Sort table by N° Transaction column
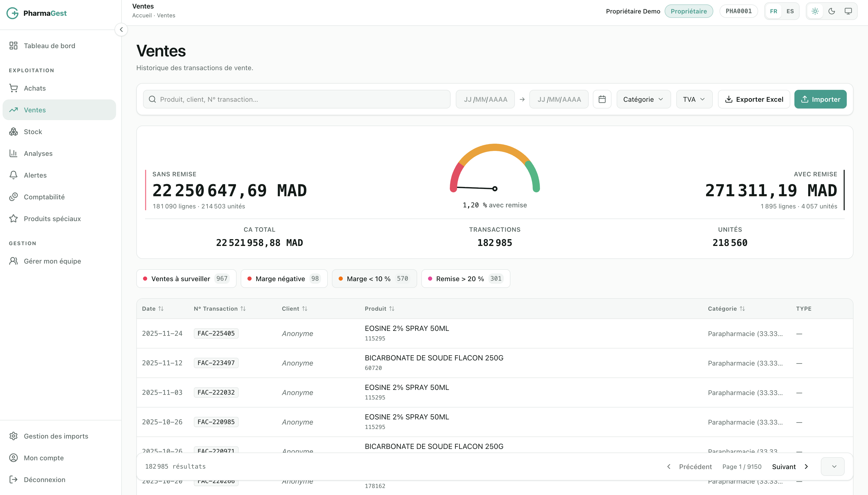The width and height of the screenshot is (868, 495). point(219,309)
